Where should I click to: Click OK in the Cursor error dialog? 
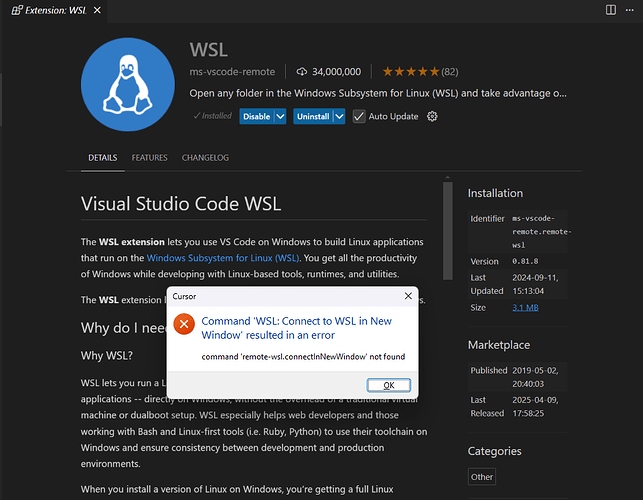pos(388,385)
